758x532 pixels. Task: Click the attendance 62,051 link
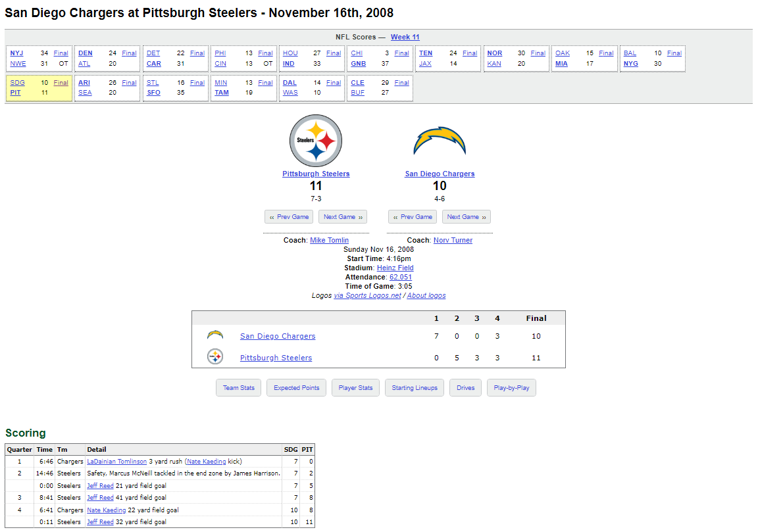coord(401,277)
